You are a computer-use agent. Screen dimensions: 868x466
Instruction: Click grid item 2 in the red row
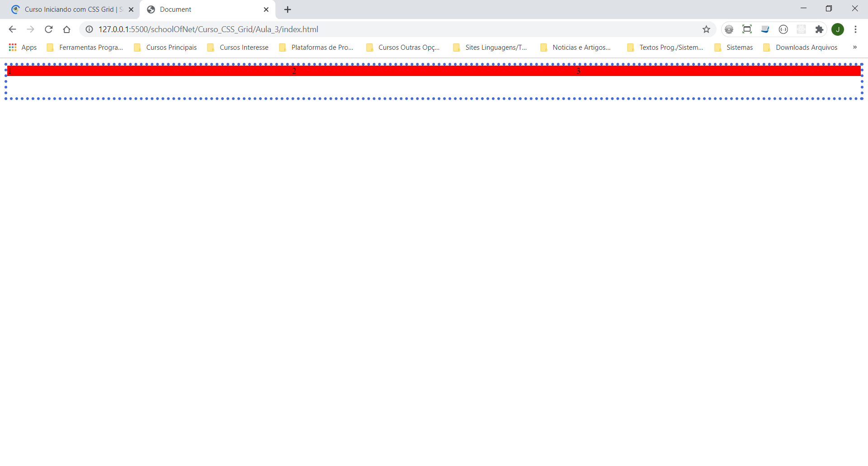click(434, 71)
